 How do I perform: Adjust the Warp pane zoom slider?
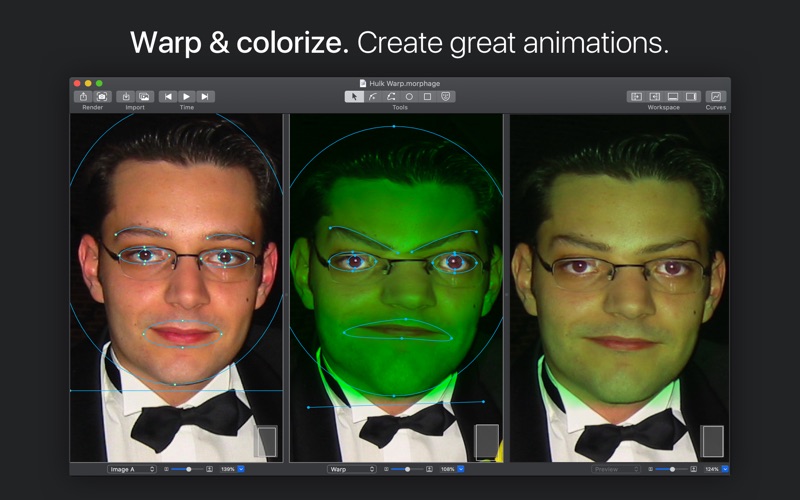[x=407, y=468]
